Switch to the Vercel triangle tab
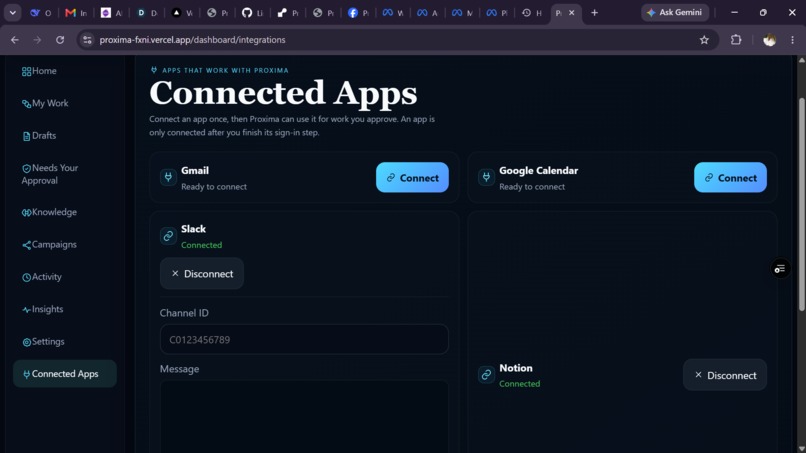Image resolution: width=806 pixels, height=453 pixels. pos(181,13)
